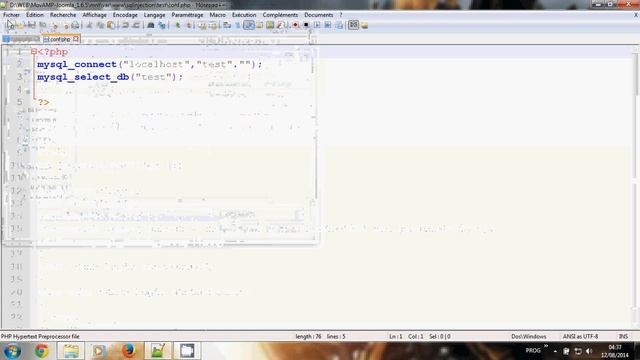
Task: Open File Explorer from the taskbar
Action: coord(71,351)
